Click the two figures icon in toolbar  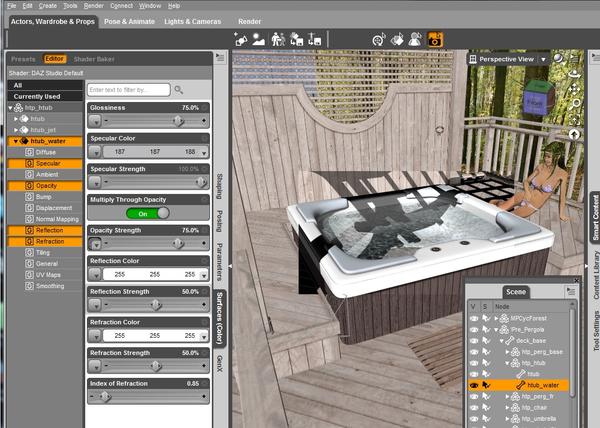pyautogui.click(x=278, y=39)
